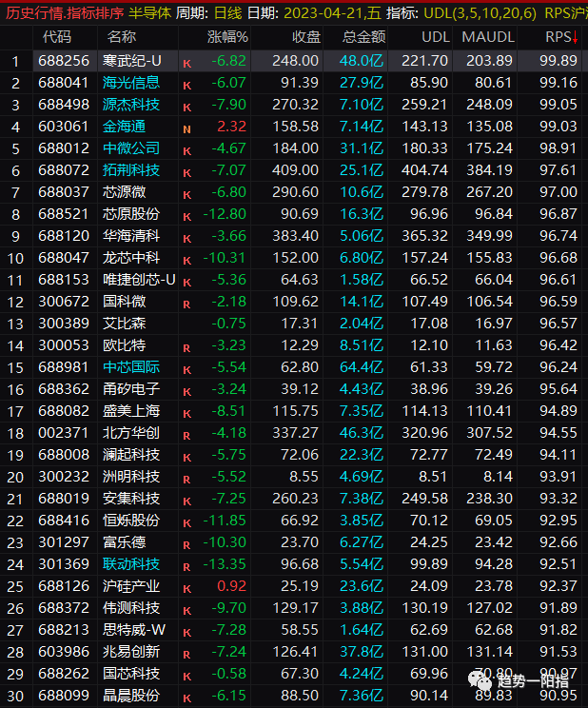The height and width of the screenshot is (708, 588).
Task: Click closing price 409.00 for 拓荆科技
Action: pyautogui.click(x=295, y=170)
